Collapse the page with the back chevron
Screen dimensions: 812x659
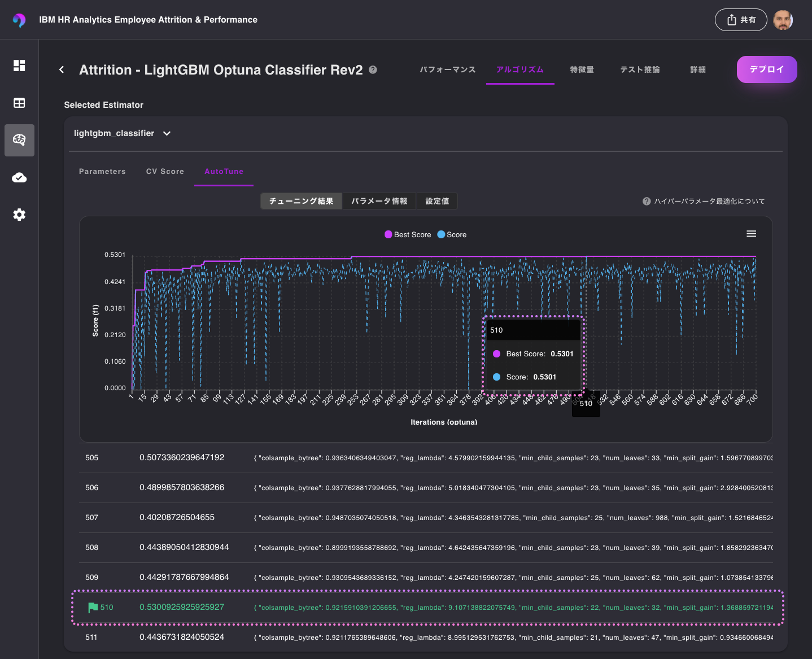pyautogui.click(x=62, y=69)
